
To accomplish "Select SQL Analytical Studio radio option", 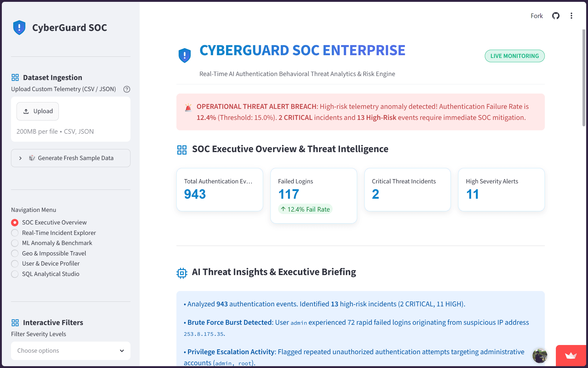I will (45, 274).
